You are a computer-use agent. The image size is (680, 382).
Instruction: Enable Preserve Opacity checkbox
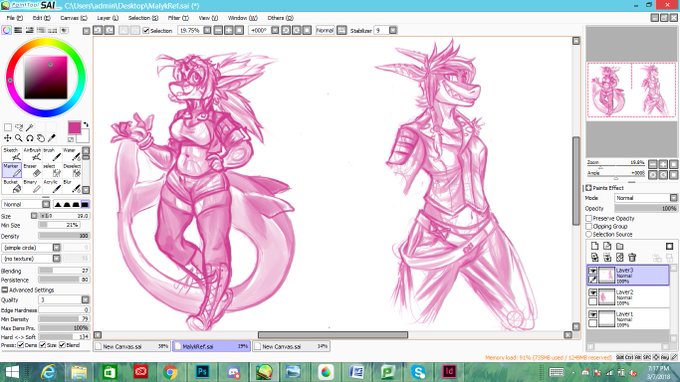589,219
